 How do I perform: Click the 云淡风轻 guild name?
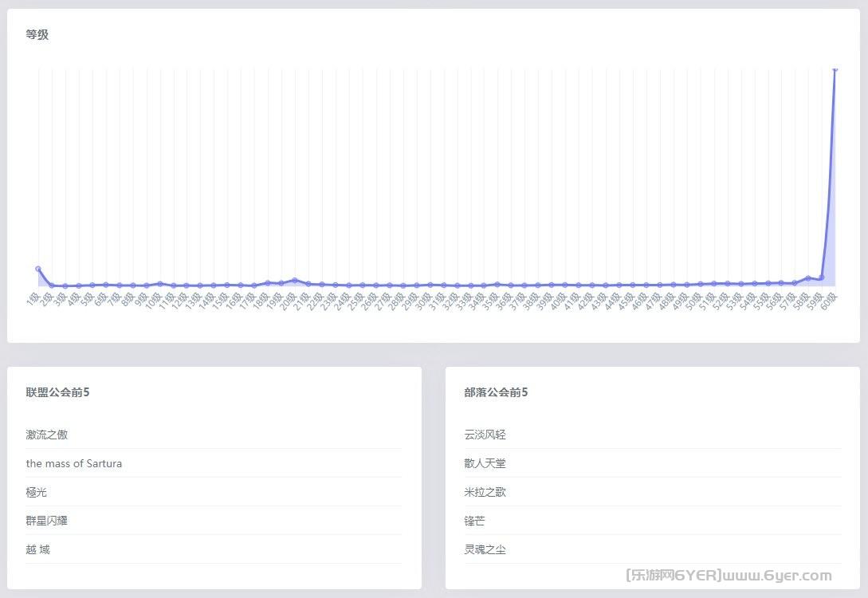pos(487,435)
